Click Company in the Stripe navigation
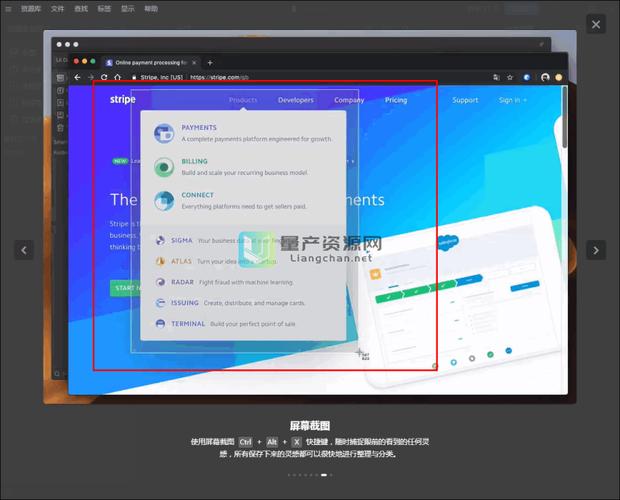This screenshot has width=620, height=500. [349, 100]
